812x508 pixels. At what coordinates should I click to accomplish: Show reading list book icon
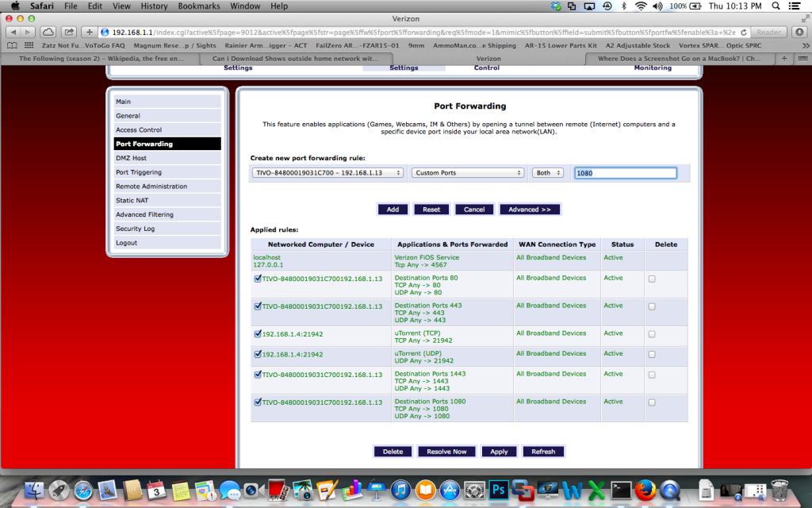13,45
